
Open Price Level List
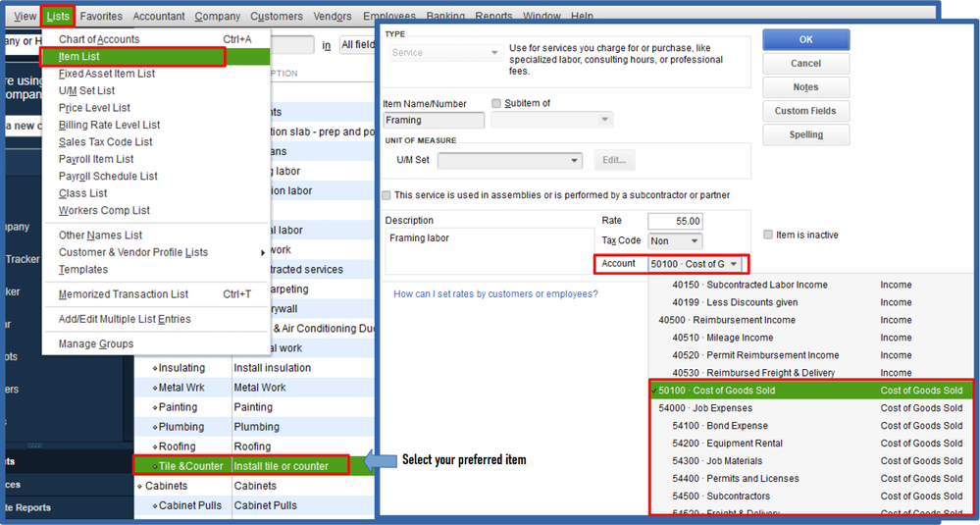tap(156, 108)
